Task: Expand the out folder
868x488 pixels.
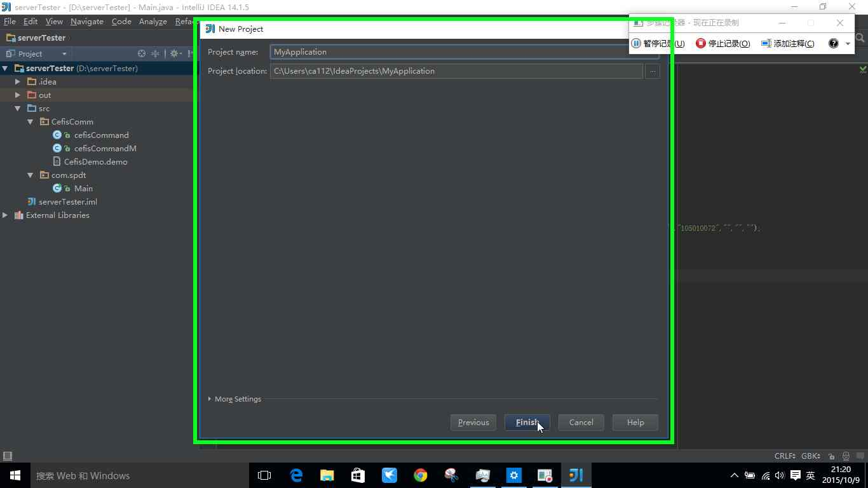Action: (18, 95)
